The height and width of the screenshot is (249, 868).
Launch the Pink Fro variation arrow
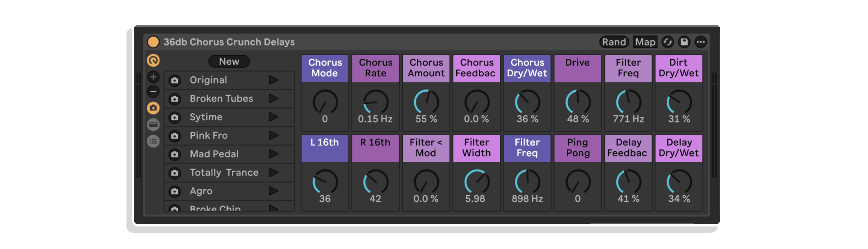[x=274, y=136]
